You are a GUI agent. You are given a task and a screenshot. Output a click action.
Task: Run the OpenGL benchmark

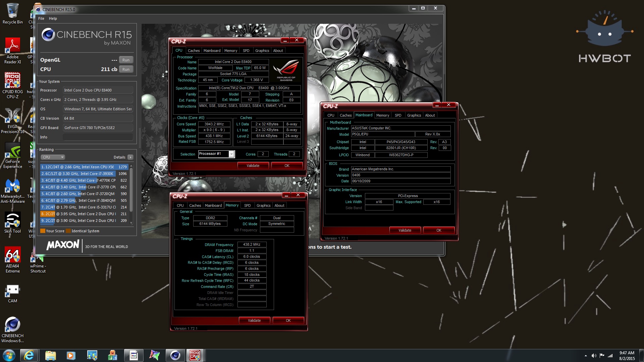point(126,60)
